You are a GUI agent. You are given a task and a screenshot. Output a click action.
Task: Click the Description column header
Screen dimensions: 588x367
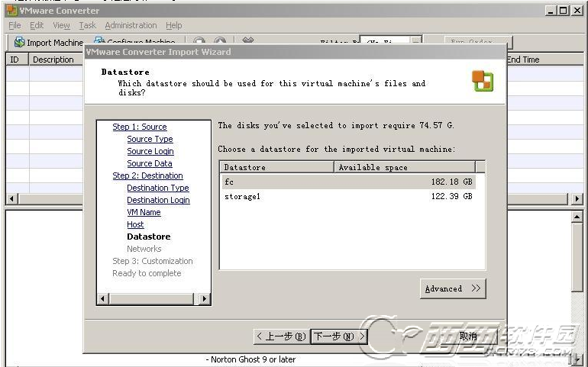[x=56, y=60]
